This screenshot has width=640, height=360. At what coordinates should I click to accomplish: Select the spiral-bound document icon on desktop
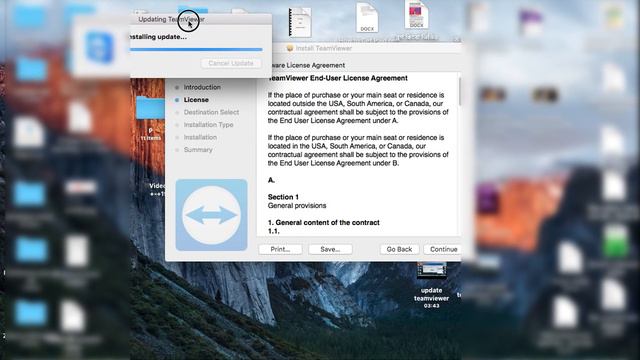coord(300,22)
